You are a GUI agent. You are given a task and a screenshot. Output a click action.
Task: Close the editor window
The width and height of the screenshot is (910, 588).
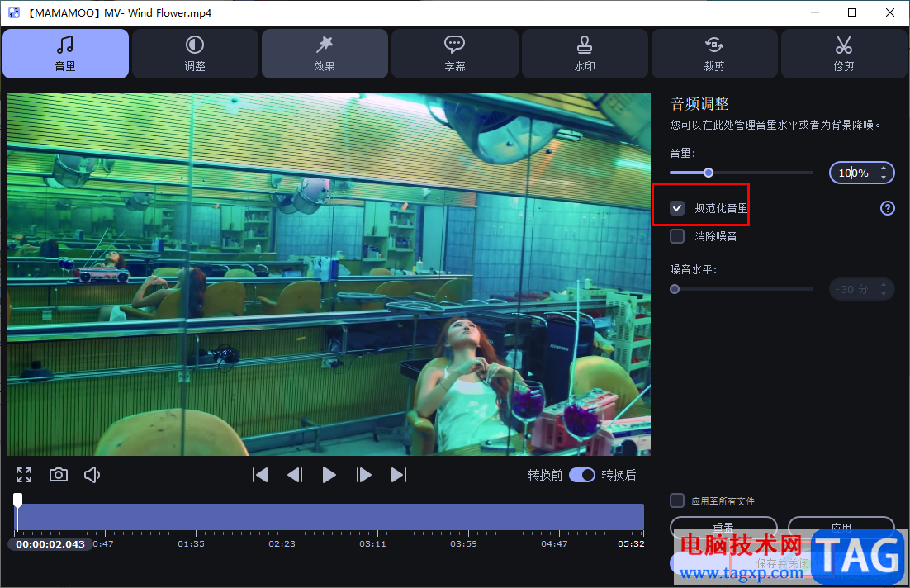[889, 12]
